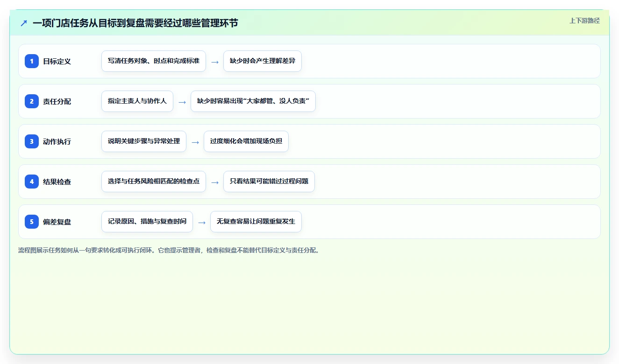Click the title 一项门店任务从目标到复盘需要经过哪些管理环节
Screen dimensions: 619x364
click(135, 23)
